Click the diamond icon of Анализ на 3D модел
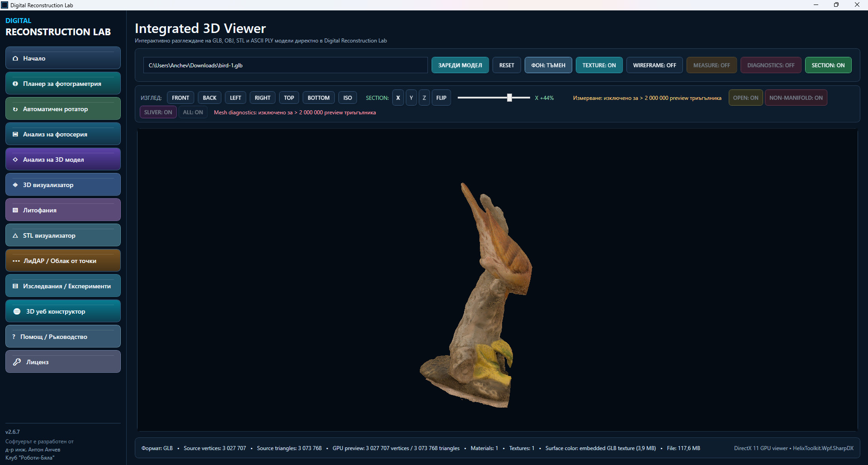Viewport: 868px width, 465px height. (15, 160)
